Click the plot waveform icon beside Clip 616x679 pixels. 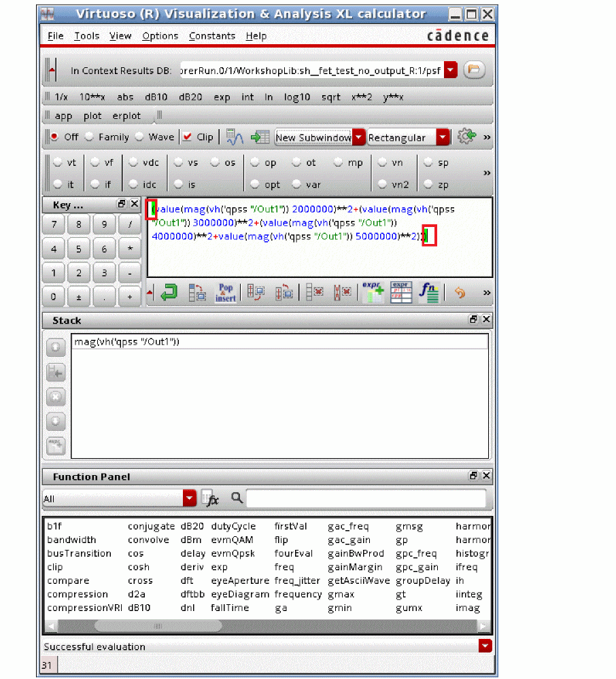coord(235,137)
